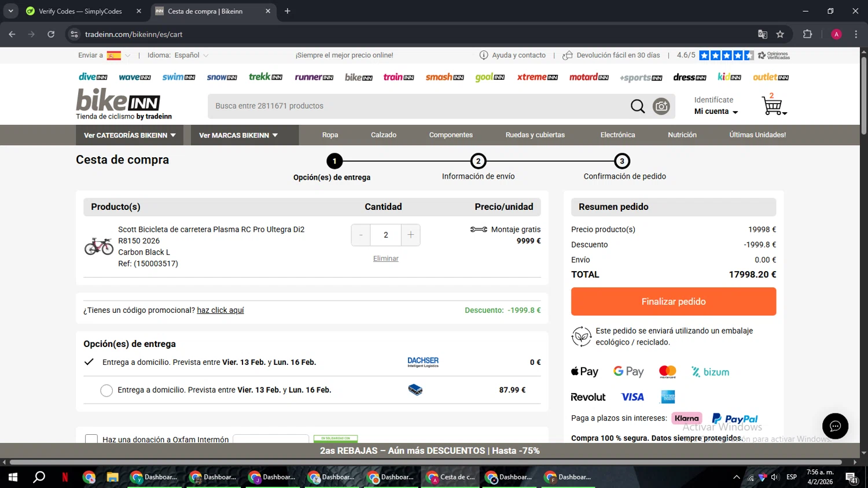The image size is (868, 488).
Task: Select the free DACHSER delivery option
Action: point(89,362)
